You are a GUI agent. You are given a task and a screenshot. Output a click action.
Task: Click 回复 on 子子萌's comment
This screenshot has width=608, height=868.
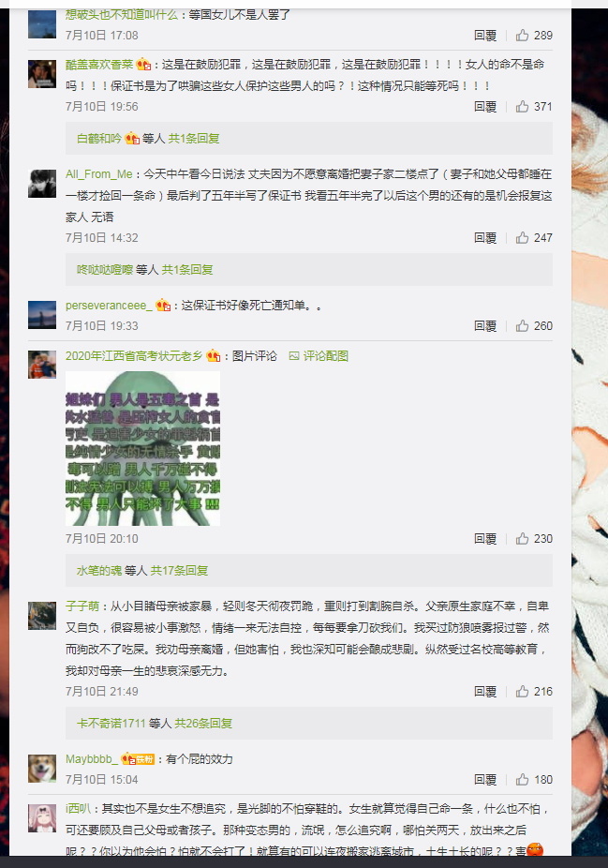(x=485, y=692)
